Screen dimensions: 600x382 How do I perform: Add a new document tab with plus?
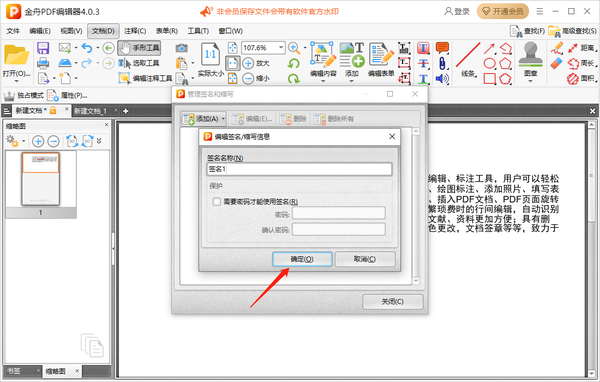pyautogui.click(x=126, y=111)
